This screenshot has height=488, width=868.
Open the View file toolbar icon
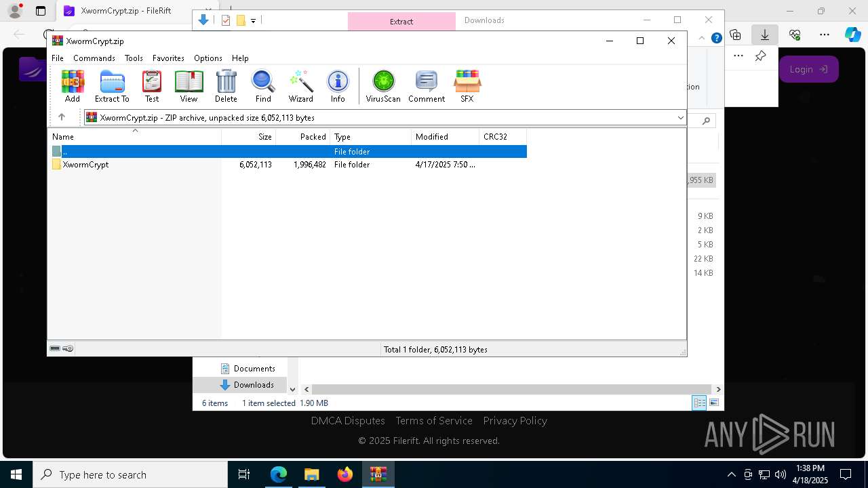[x=189, y=86]
